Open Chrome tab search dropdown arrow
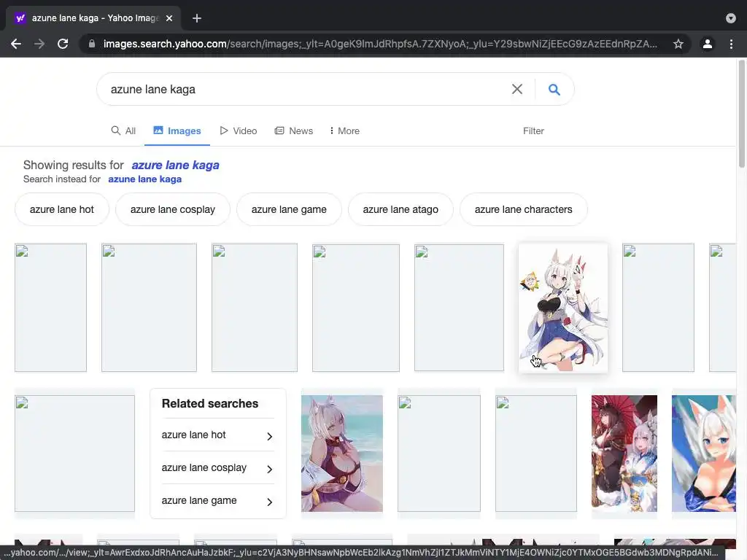Viewport: 747px width, 560px height. click(x=731, y=18)
